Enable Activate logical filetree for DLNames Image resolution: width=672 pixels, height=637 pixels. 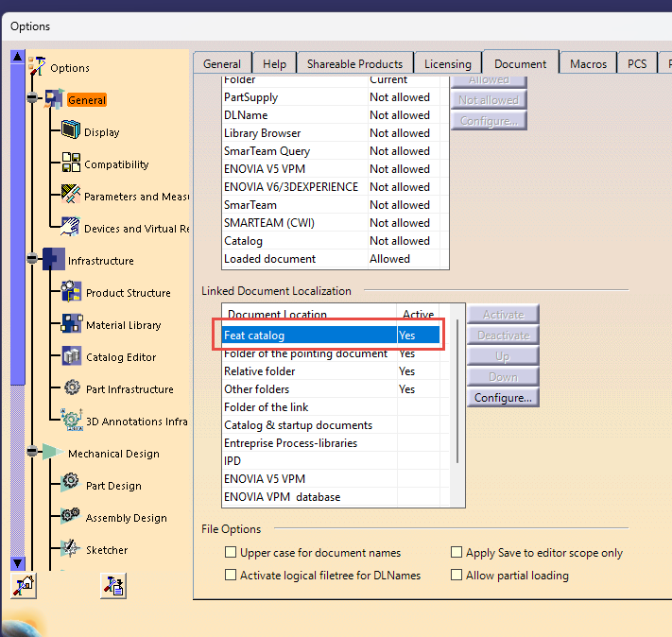click(231, 575)
